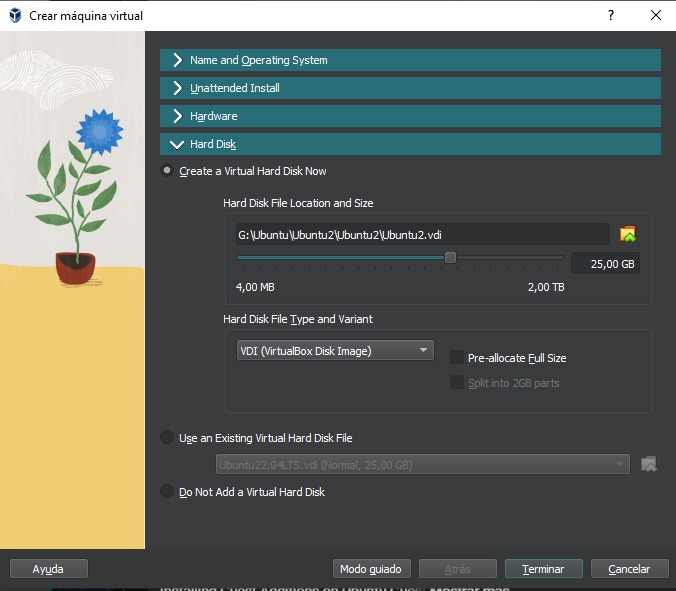Image resolution: width=676 pixels, height=591 pixels.
Task: Switch to Modo guiado
Action: (x=370, y=569)
